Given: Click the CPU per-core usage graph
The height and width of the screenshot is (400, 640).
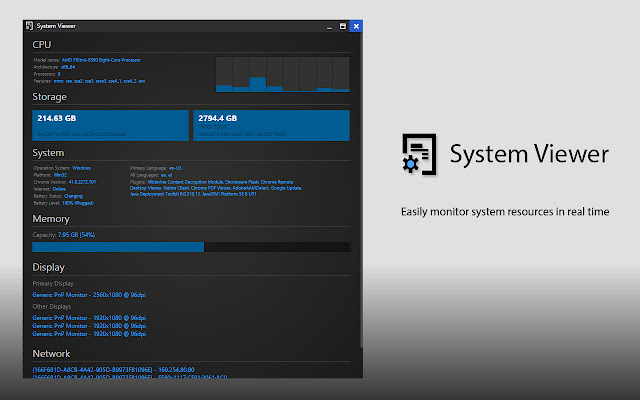Looking at the screenshot, I should 282,74.
